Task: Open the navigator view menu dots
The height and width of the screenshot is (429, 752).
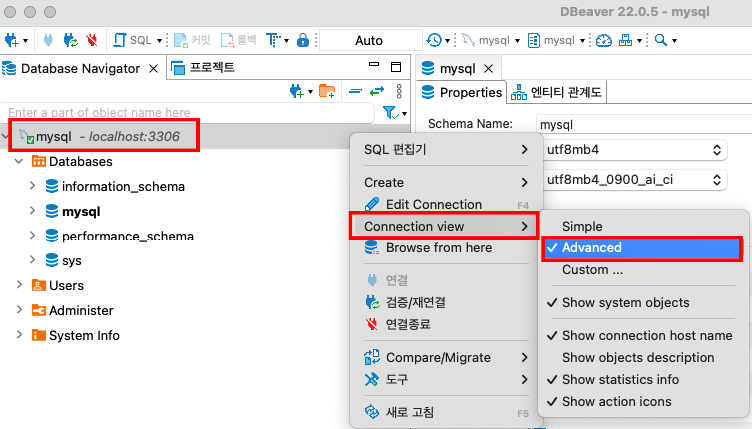Action: pyautogui.click(x=399, y=91)
